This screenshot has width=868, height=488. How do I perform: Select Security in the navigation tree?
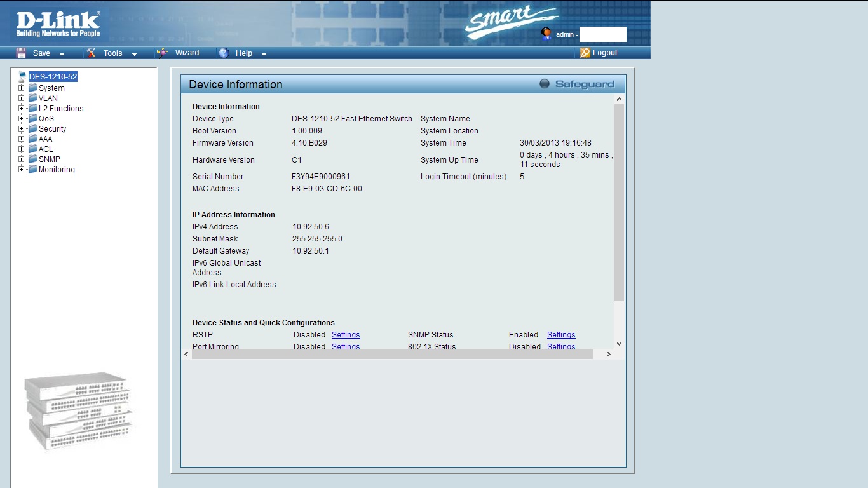[x=52, y=129]
